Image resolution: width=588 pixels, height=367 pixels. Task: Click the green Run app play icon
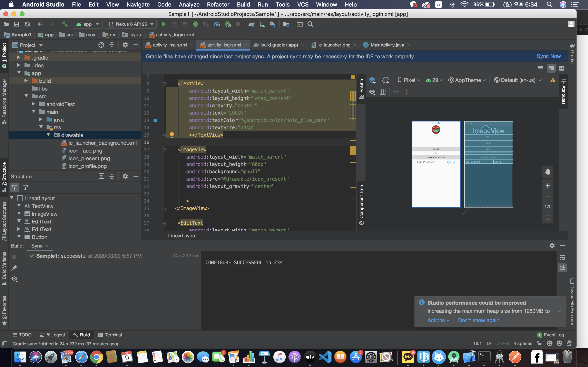point(164,24)
